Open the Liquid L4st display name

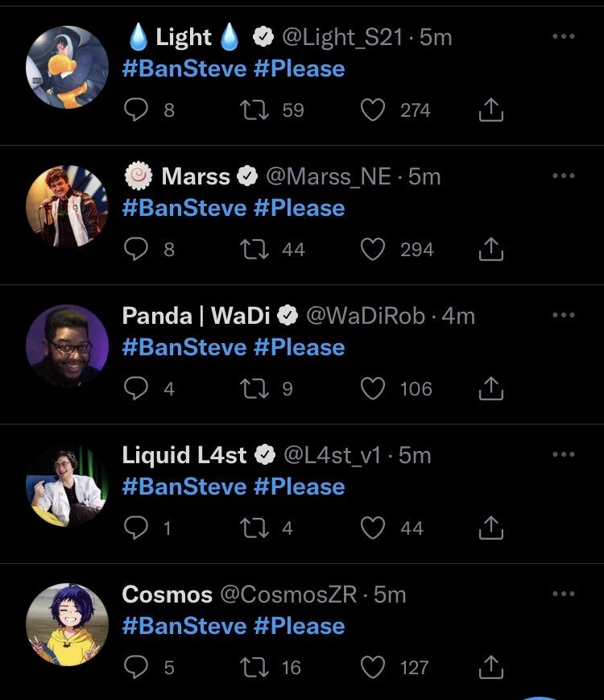click(x=184, y=455)
